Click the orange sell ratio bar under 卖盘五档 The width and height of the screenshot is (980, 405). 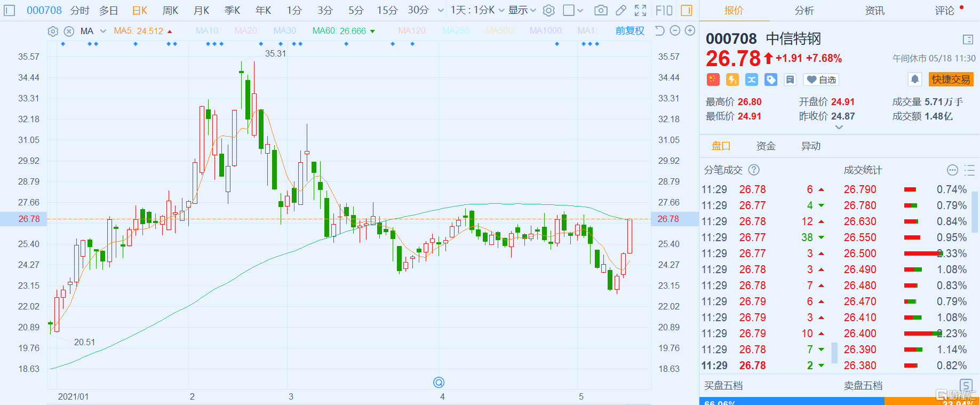tap(932, 401)
